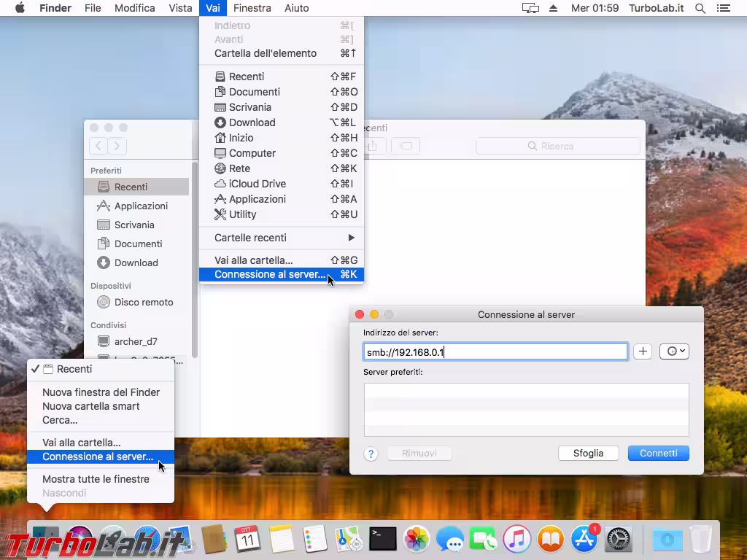Open Messages from the Dock

click(x=450, y=538)
